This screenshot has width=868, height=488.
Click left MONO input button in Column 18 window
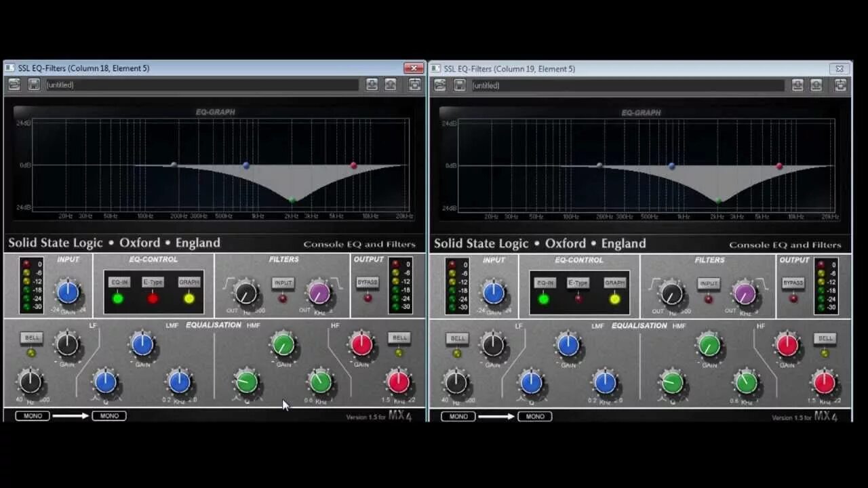33,415
